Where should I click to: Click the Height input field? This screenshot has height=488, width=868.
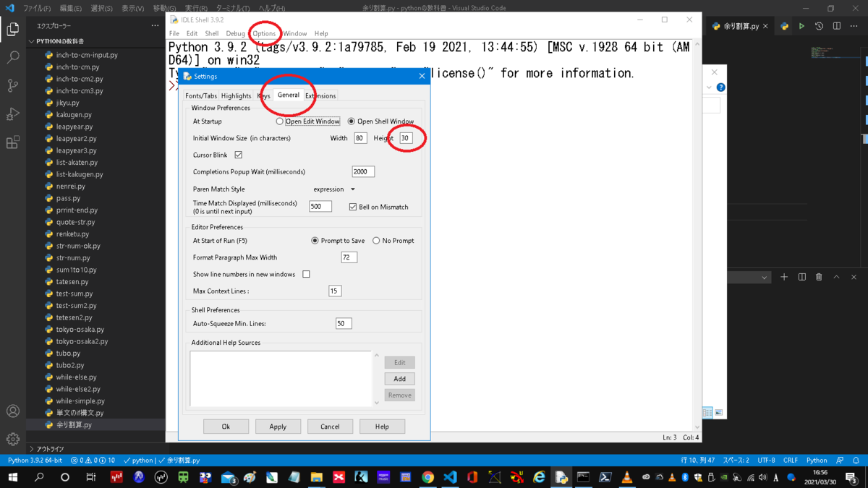click(406, 138)
